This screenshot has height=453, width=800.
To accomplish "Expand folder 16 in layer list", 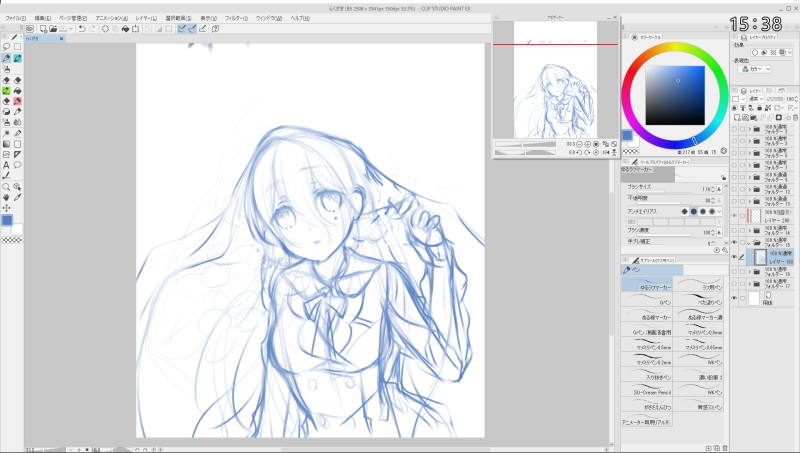I will pos(749,271).
